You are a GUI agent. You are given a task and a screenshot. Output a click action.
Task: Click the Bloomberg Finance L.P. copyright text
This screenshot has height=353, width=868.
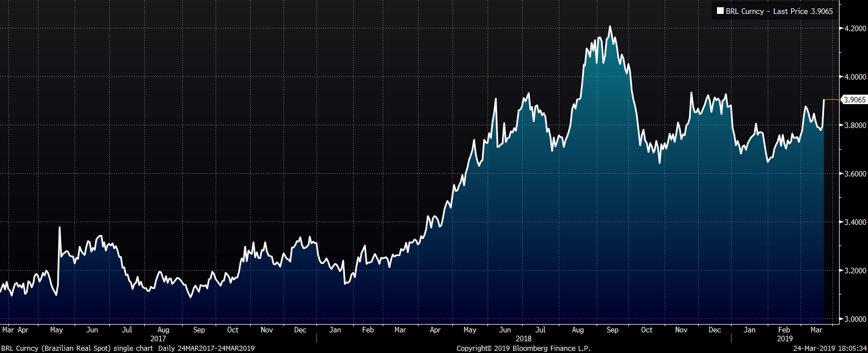(523, 348)
